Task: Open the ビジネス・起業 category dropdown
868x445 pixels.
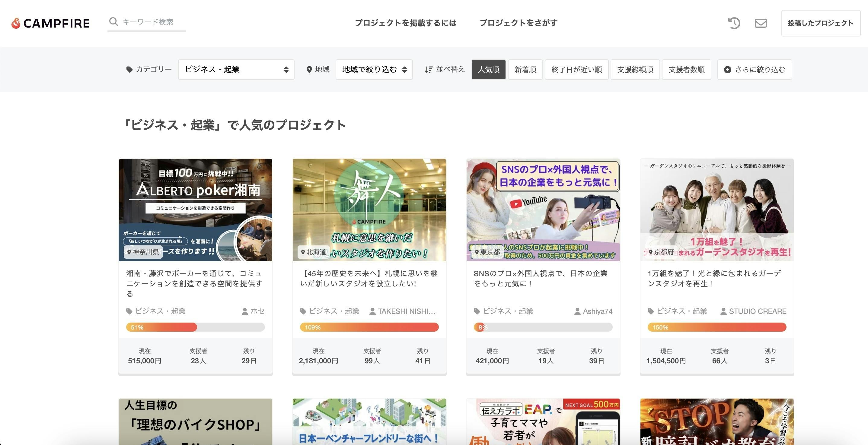Action: (x=236, y=70)
